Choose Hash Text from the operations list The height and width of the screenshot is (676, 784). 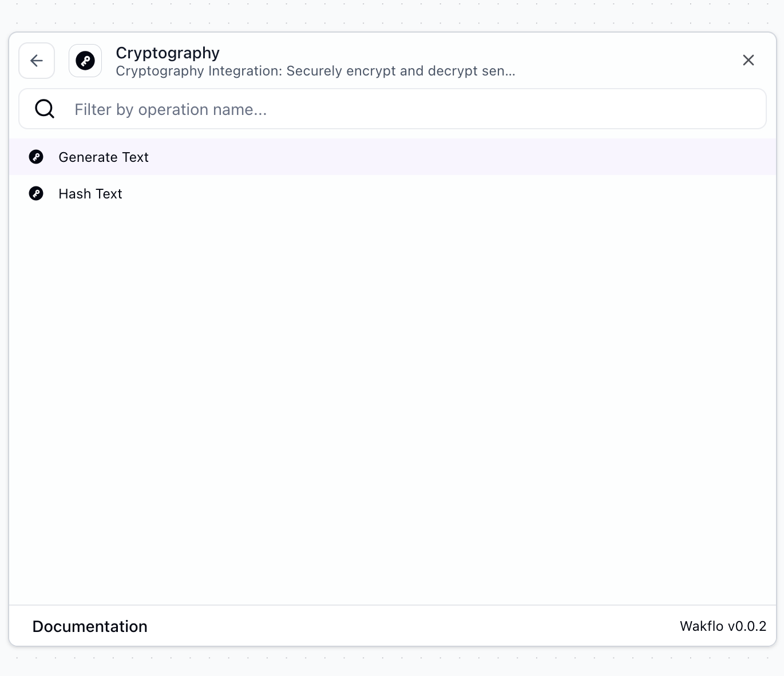pos(90,193)
